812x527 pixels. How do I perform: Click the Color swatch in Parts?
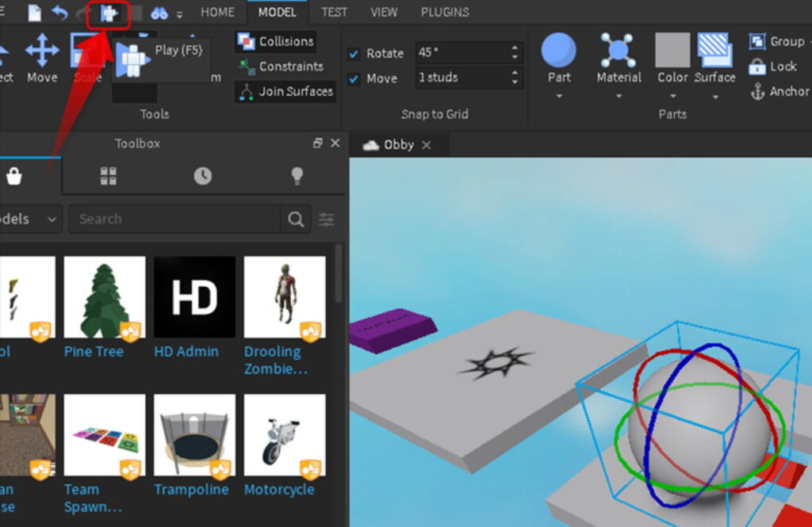[x=672, y=51]
